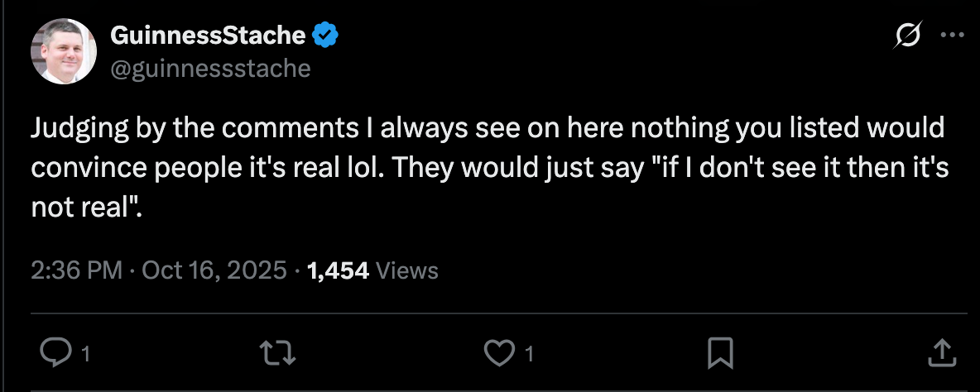Screen dimensions: 980x392
Task: Bookmark this tweet
Action: (719, 354)
